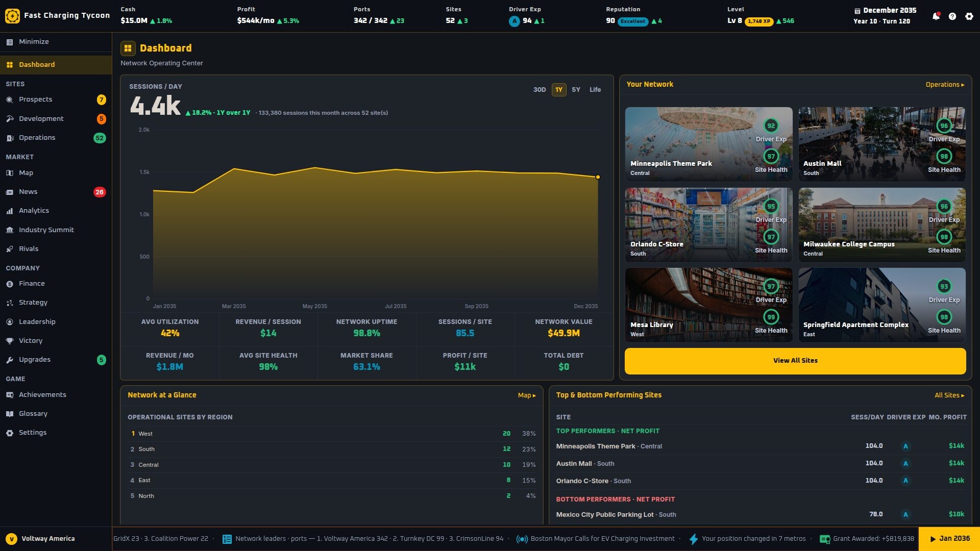Open the notifications bell icon
The width and height of the screenshot is (980, 551).
point(936,16)
